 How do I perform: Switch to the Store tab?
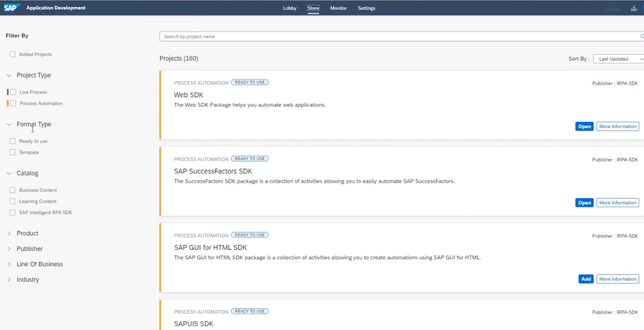coord(313,8)
